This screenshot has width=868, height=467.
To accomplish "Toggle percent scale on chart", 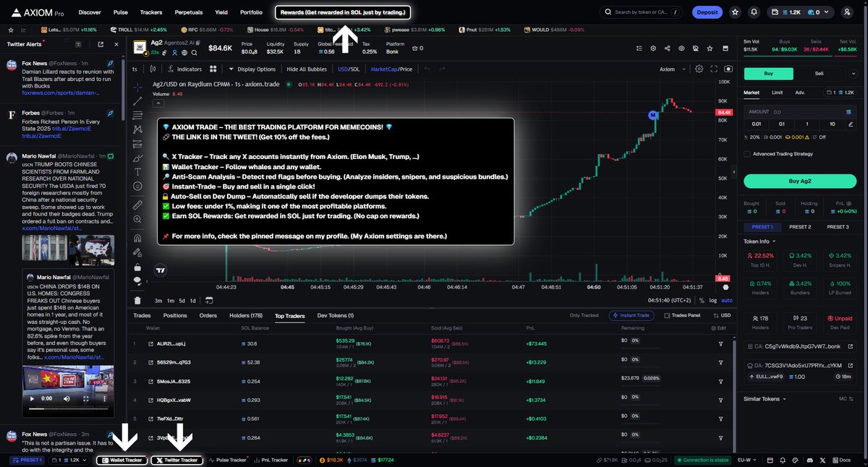I will point(702,300).
